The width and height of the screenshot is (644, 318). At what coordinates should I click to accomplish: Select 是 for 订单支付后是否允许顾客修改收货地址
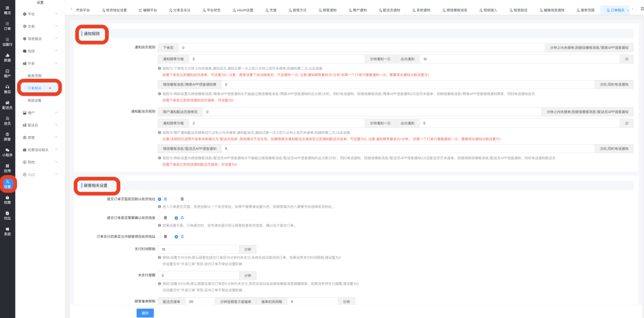[x=160, y=236]
